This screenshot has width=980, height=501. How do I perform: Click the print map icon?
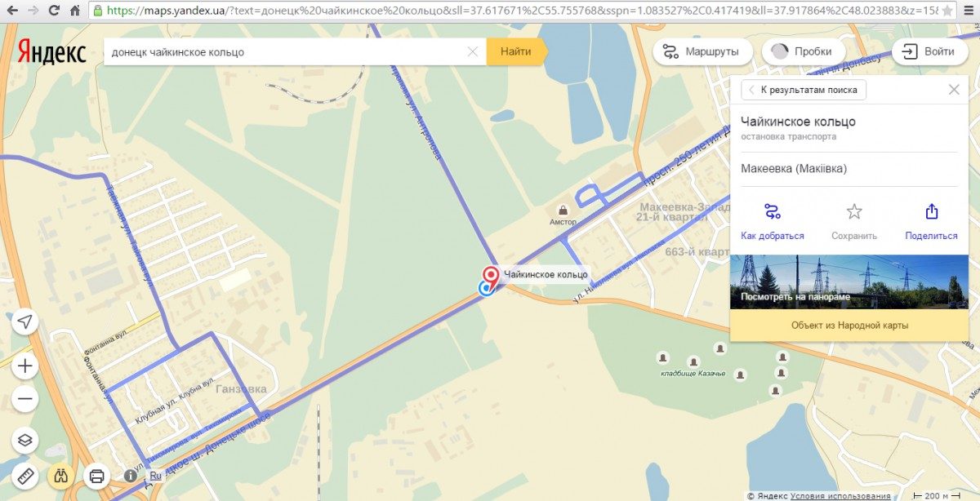coord(96,475)
